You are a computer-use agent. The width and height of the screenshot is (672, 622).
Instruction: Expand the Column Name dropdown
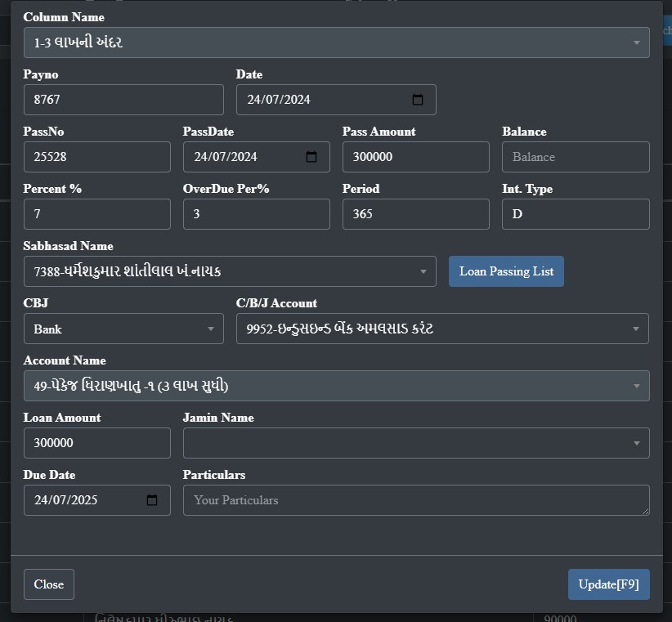click(x=636, y=43)
